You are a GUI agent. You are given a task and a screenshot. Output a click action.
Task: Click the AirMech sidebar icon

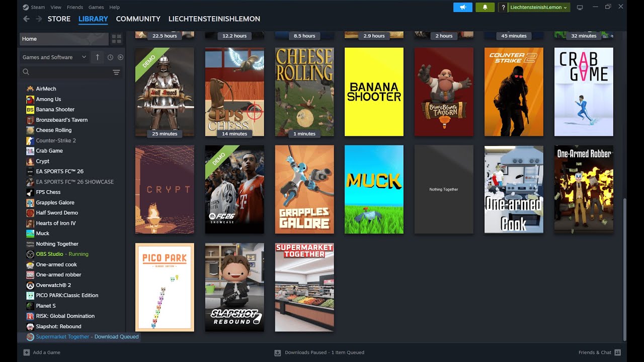(30, 88)
